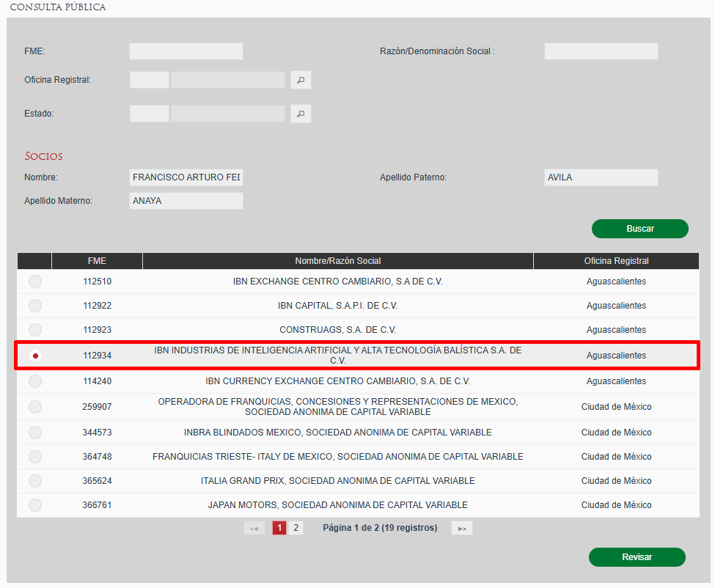Click the Apellido Paterno field AVILA

[601, 177]
